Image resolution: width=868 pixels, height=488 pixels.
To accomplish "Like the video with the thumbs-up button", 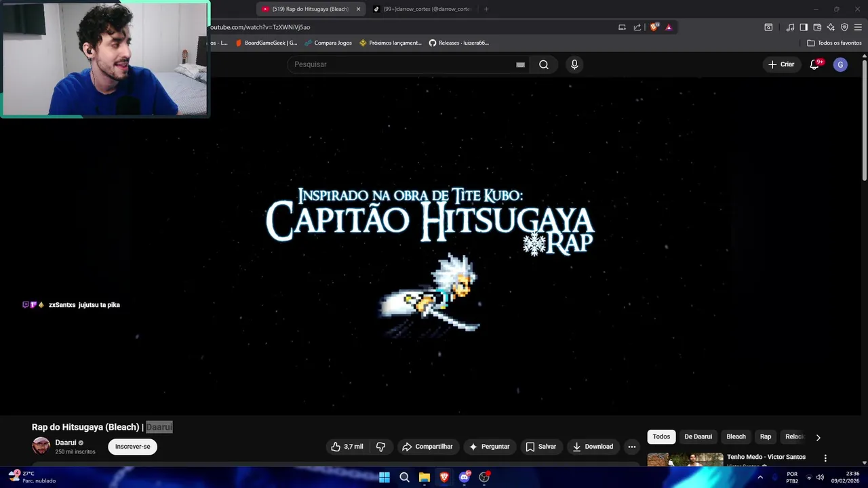I will pos(347,447).
